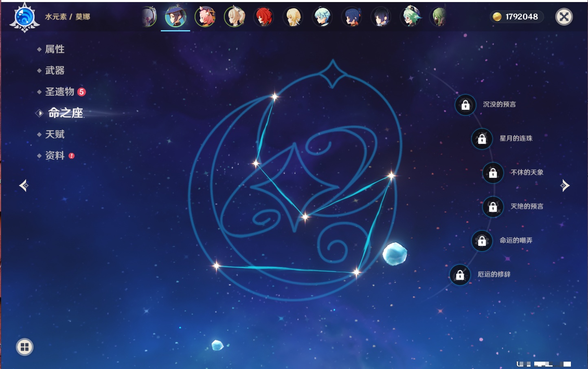
Task: Click constellation label 星月的连珠
Action: 516,138
